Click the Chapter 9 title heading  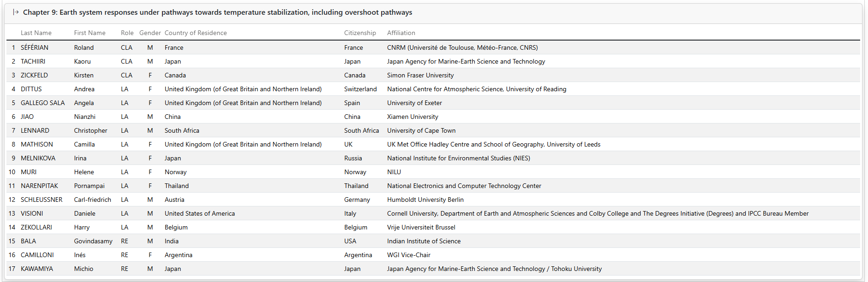(217, 12)
